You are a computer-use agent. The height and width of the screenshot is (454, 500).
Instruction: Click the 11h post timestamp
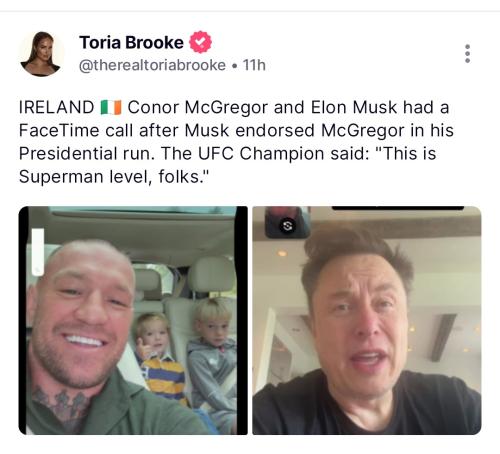tap(254, 65)
